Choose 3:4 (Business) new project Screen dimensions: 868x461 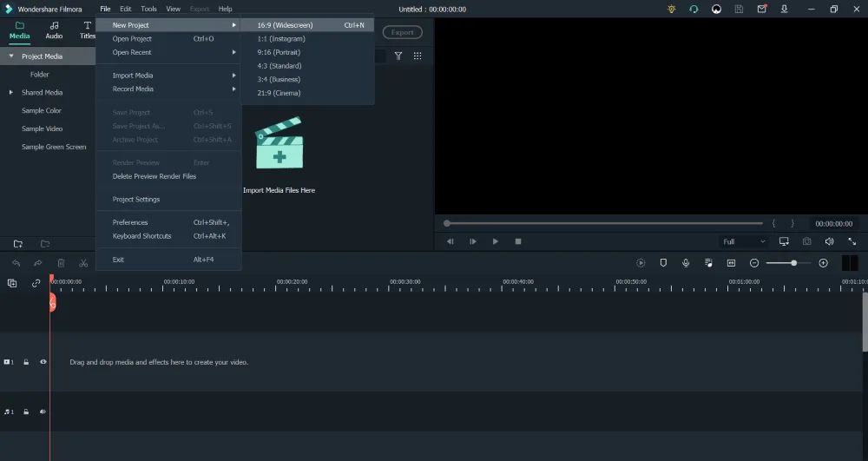307,79
